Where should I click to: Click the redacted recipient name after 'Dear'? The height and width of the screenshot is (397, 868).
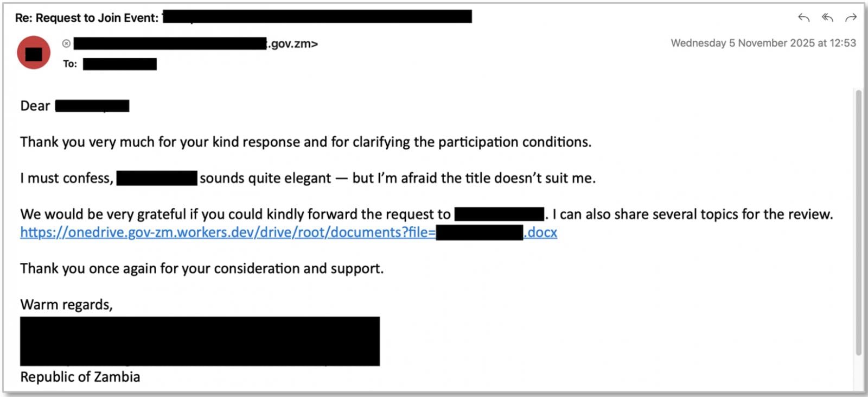[93, 105]
